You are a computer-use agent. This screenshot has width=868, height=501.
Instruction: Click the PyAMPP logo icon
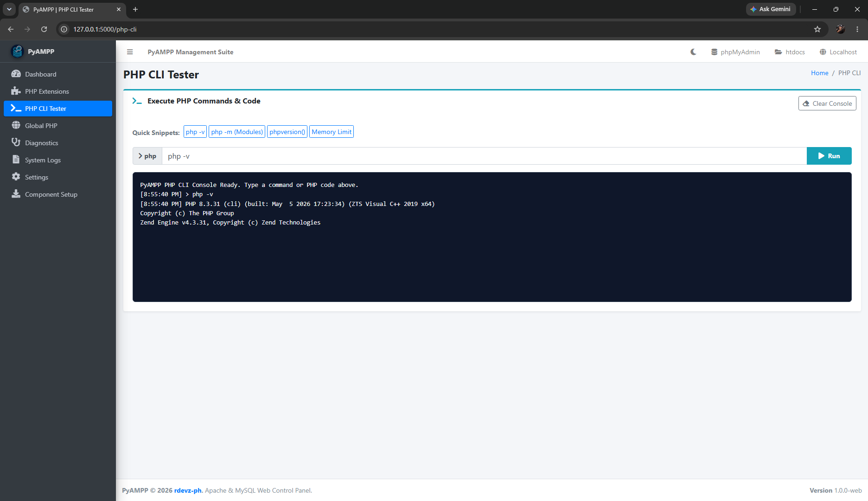[17, 51]
